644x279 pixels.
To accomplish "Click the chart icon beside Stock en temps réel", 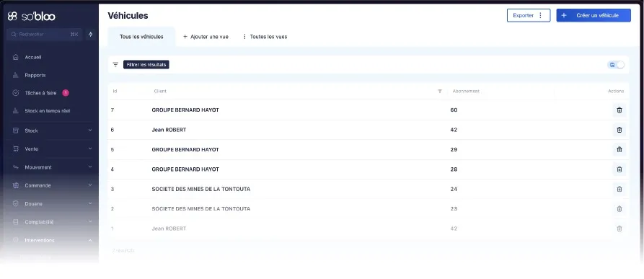I will (16, 111).
